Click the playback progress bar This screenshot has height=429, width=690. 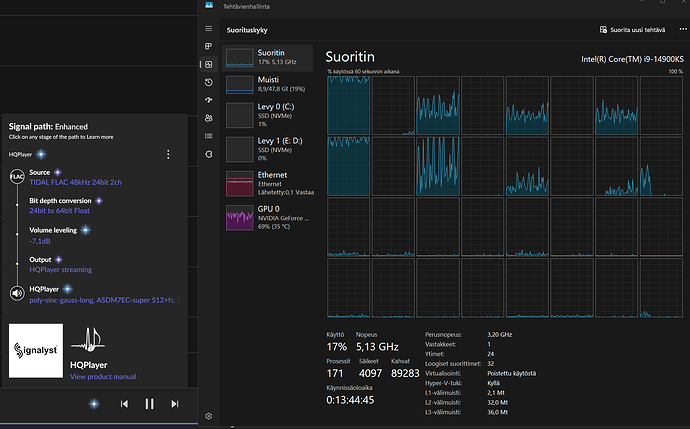coord(99,424)
